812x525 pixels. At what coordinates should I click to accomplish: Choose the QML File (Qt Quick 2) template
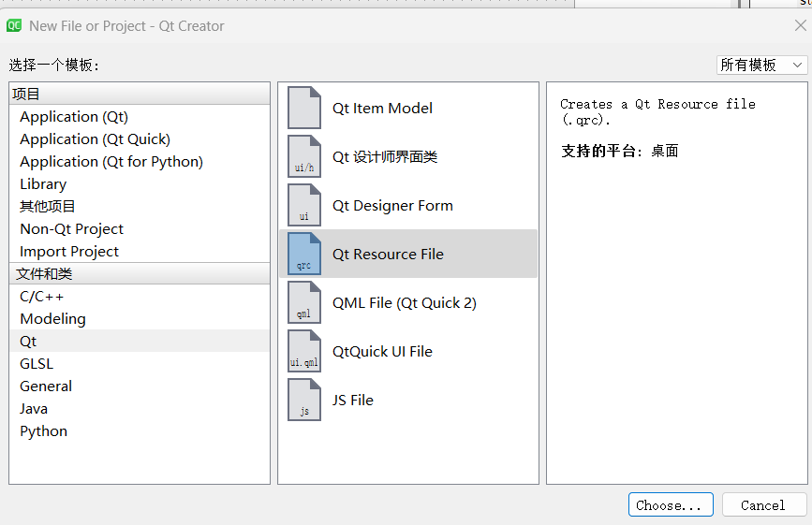[x=408, y=302]
